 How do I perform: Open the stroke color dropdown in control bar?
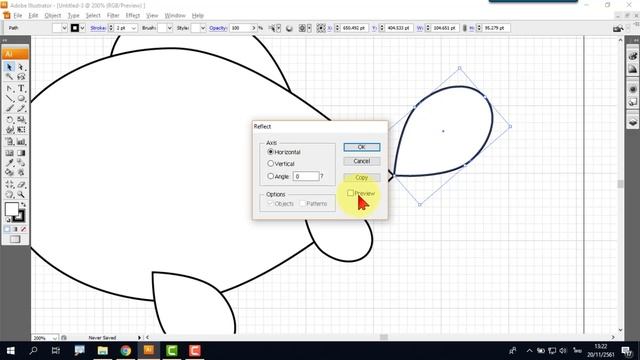coord(82,28)
